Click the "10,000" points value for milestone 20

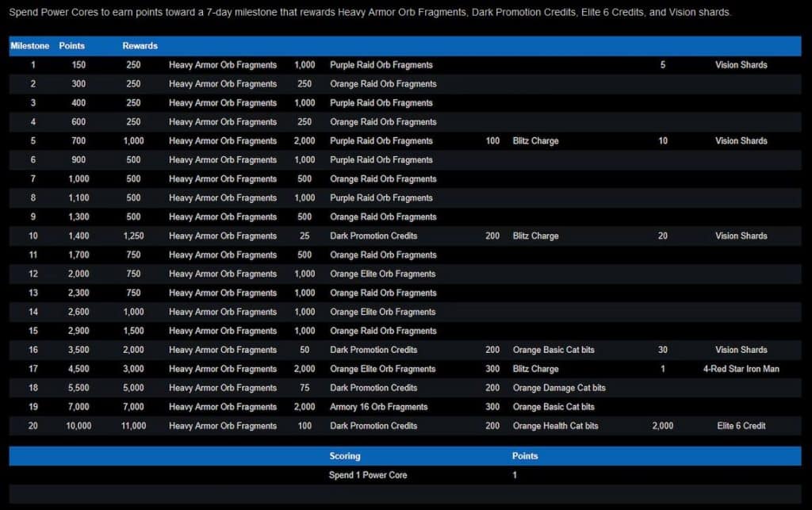(79, 426)
